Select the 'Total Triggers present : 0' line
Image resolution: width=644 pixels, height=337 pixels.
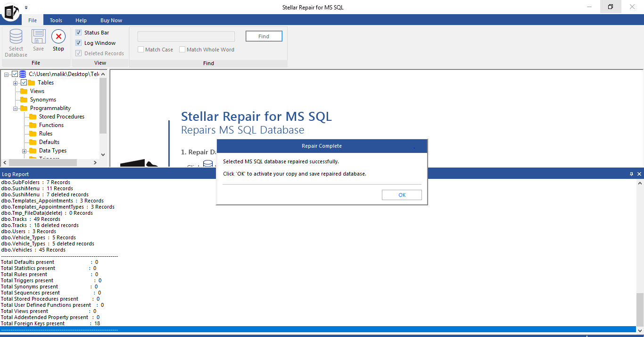pos(51,280)
